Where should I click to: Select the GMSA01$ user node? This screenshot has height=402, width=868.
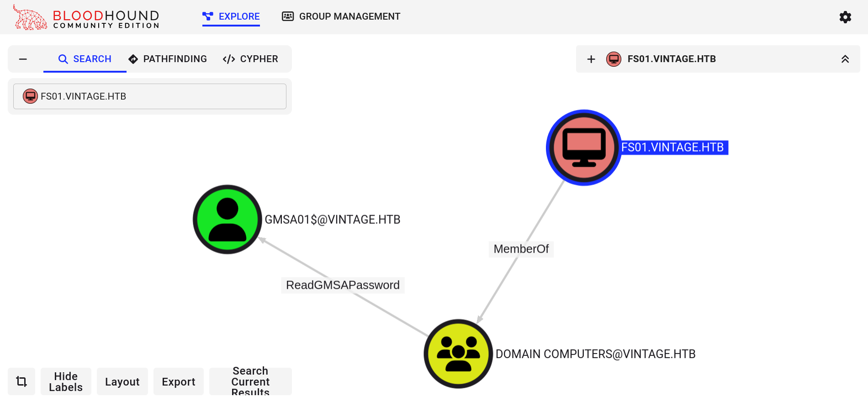[228, 219]
